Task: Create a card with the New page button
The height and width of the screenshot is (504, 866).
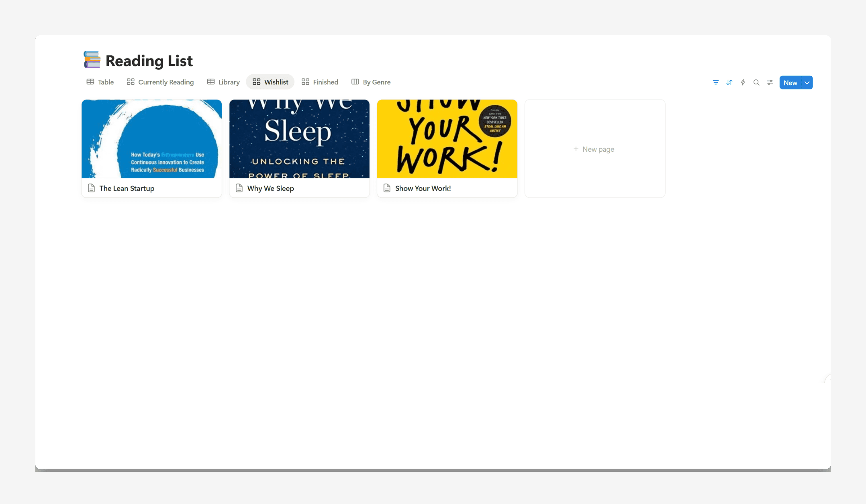Action: [594, 149]
